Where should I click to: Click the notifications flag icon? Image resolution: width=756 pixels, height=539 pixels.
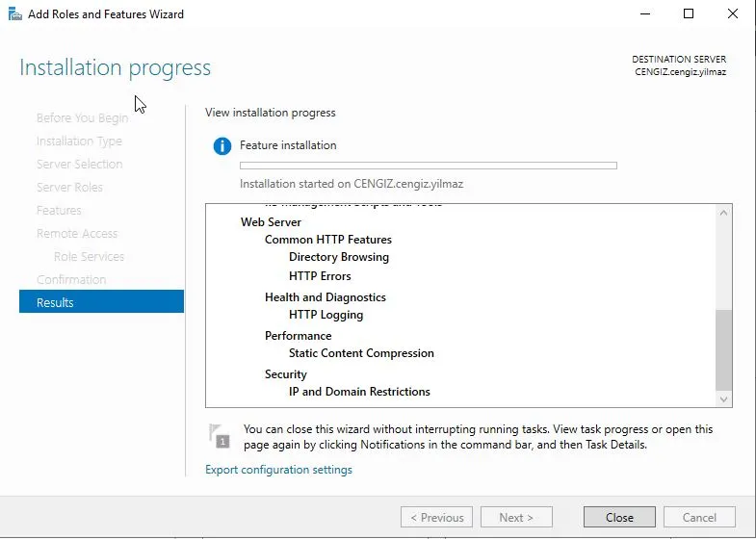click(x=221, y=436)
